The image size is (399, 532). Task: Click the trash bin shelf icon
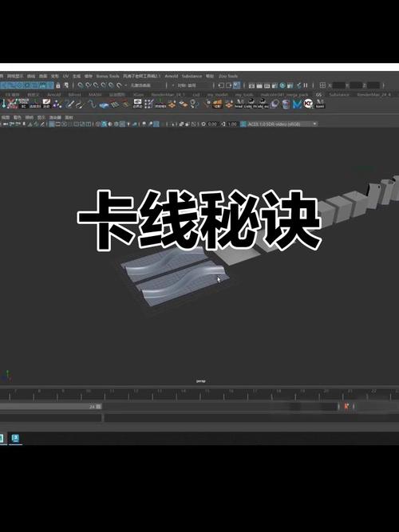click(x=286, y=104)
